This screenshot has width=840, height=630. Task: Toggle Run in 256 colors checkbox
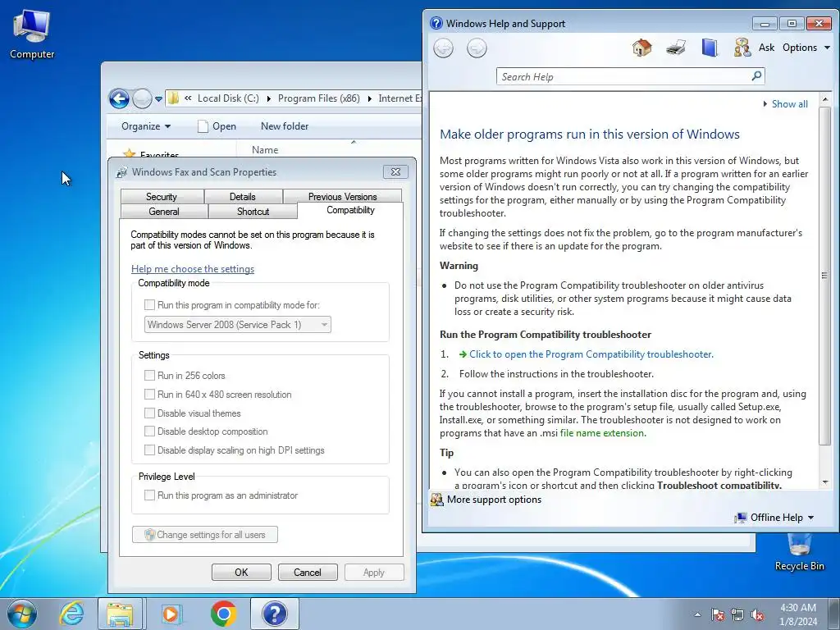(x=149, y=376)
